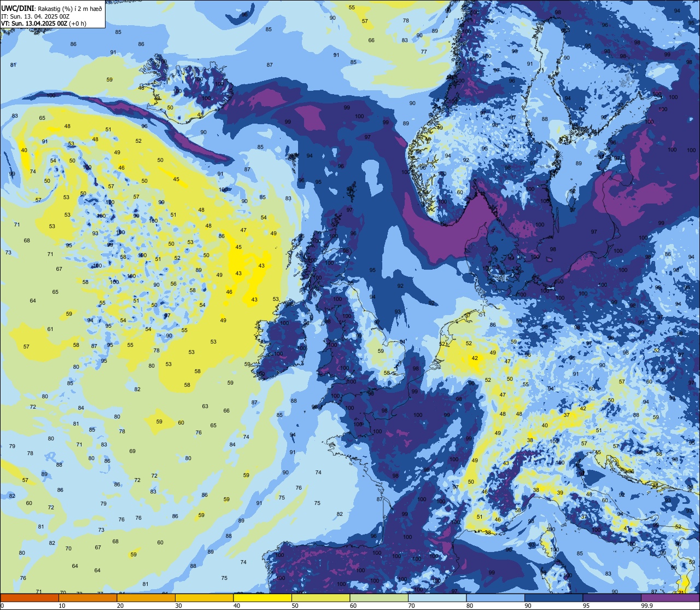This screenshot has width=700, height=610.
Task: Click the '(+0 h)' forecast offset text
Action: (x=77, y=24)
